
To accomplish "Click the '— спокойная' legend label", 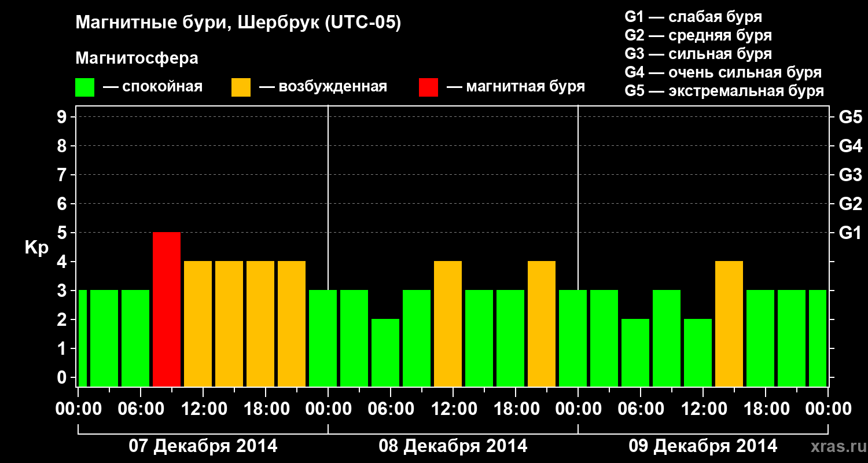I will 153,87.
